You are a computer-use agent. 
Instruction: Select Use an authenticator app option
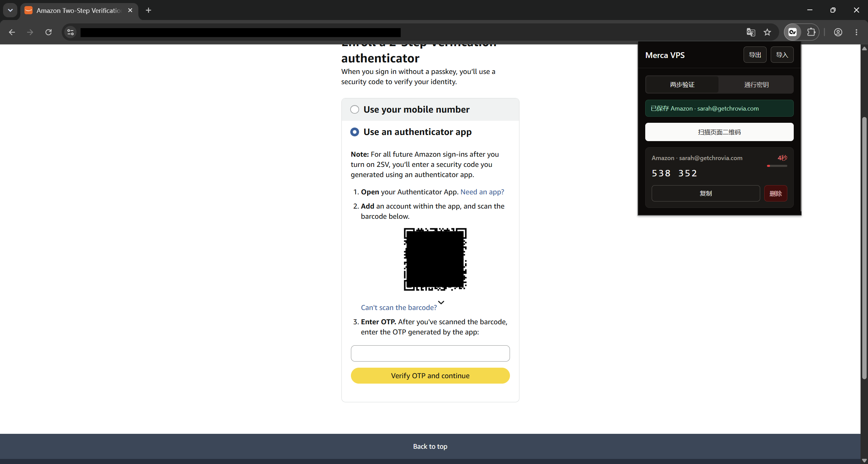(355, 132)
